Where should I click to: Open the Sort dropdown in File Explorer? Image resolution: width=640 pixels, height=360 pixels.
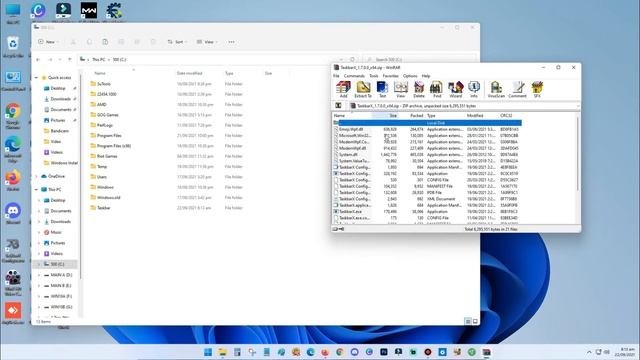(177, 42)
